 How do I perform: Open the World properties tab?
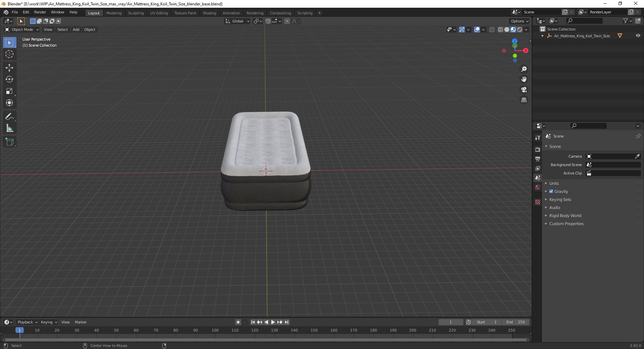coord(538,187)
